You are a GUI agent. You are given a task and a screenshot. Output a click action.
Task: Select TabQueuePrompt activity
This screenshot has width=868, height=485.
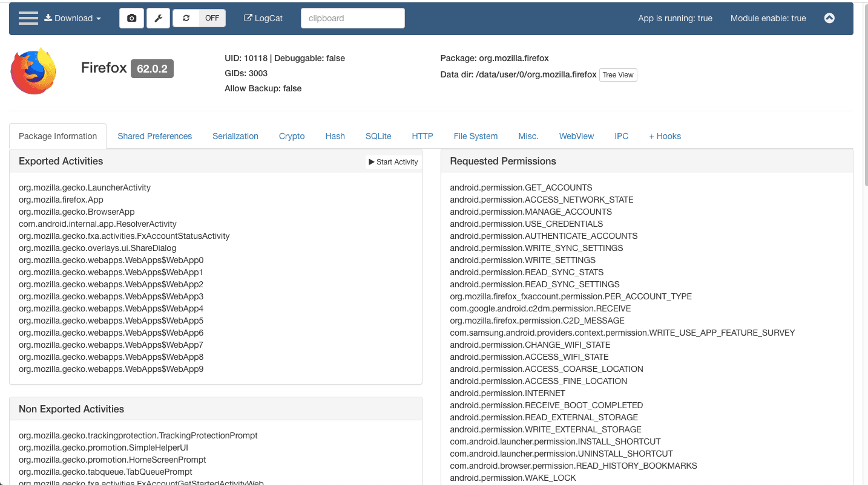pyautogui.click(x=105, y=472)
